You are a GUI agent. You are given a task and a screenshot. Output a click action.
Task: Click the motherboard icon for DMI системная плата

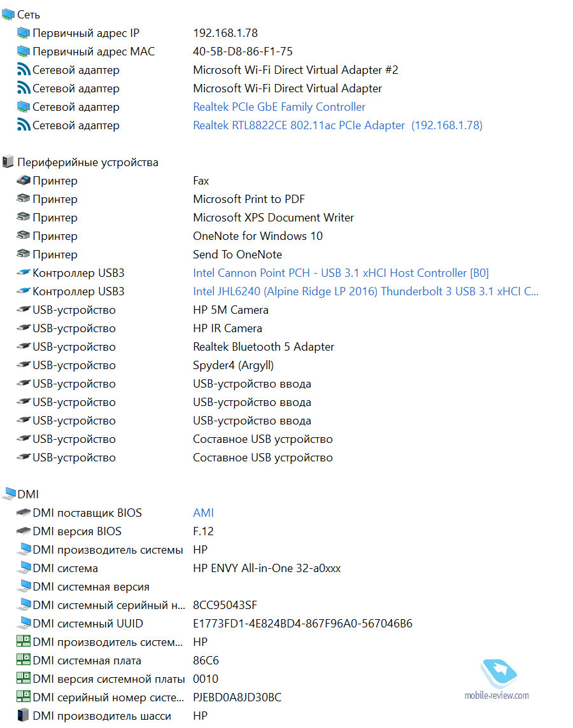pos(23,660)
